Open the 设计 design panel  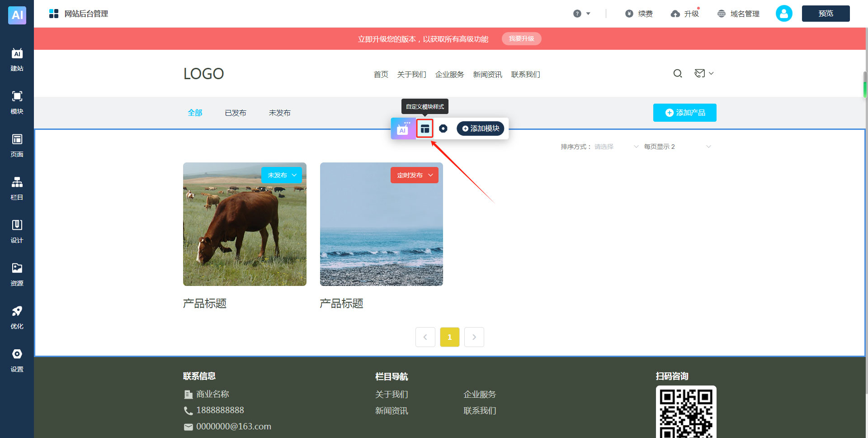click(x=17, y=232)
